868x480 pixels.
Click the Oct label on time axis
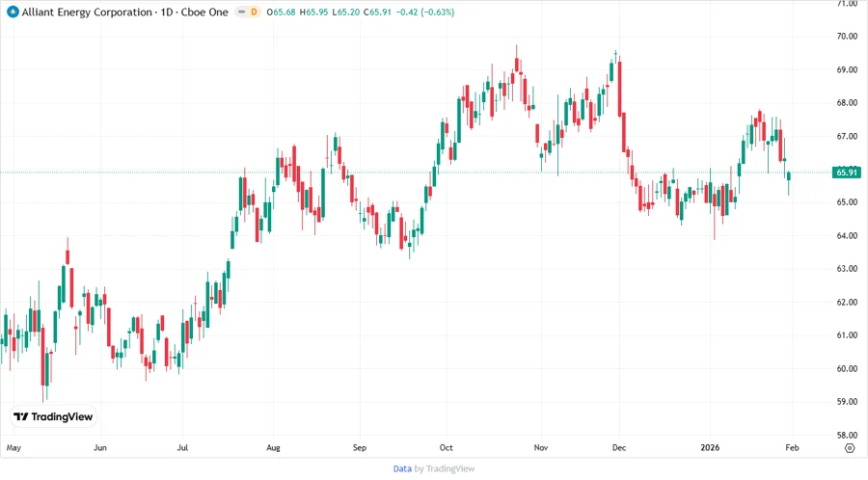pos(447,447)
